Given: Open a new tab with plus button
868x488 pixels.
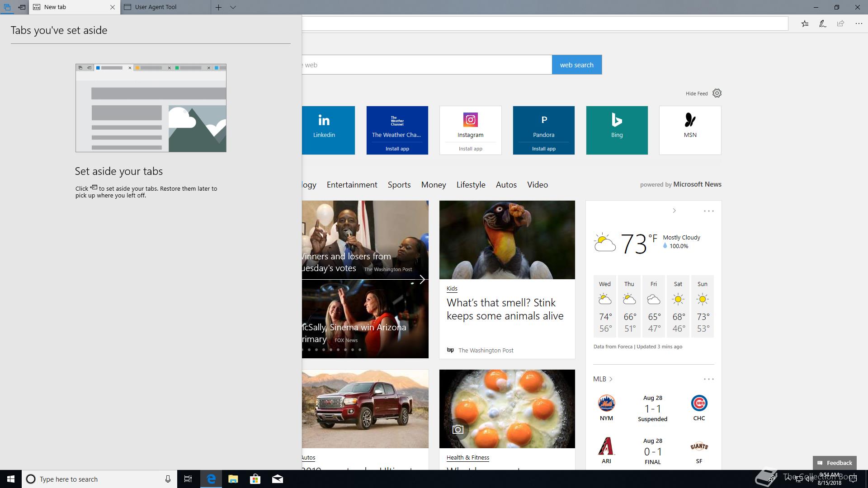Looking at the screenshot, I should (x=218, y=7).
